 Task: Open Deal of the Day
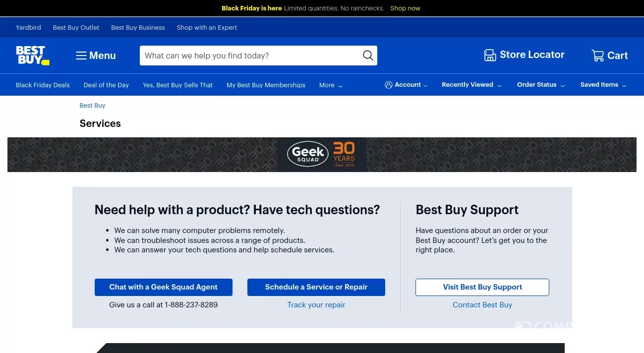[106, 85]
